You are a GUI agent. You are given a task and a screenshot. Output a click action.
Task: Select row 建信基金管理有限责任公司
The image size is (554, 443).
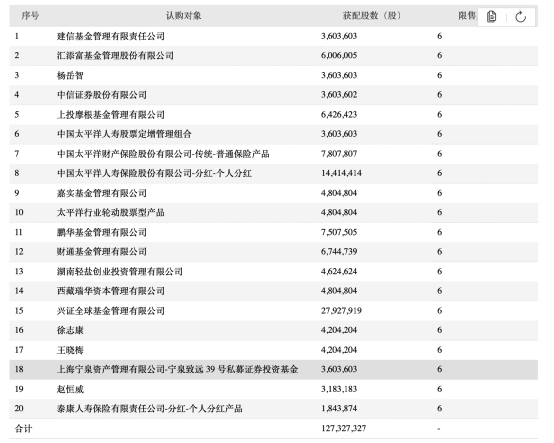(274, 36)
